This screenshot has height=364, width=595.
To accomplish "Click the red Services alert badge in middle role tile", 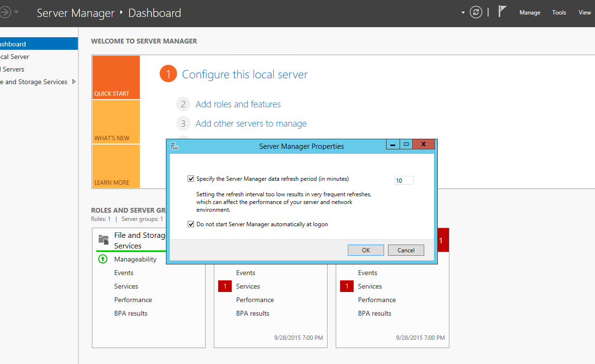I will coord(225,286).
